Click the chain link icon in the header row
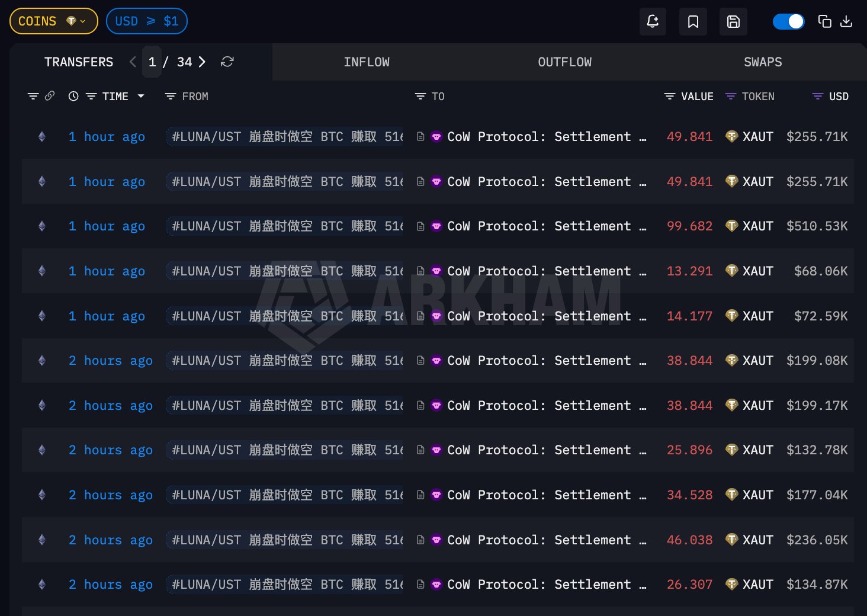The image size is (867, 616). [50, 96]
